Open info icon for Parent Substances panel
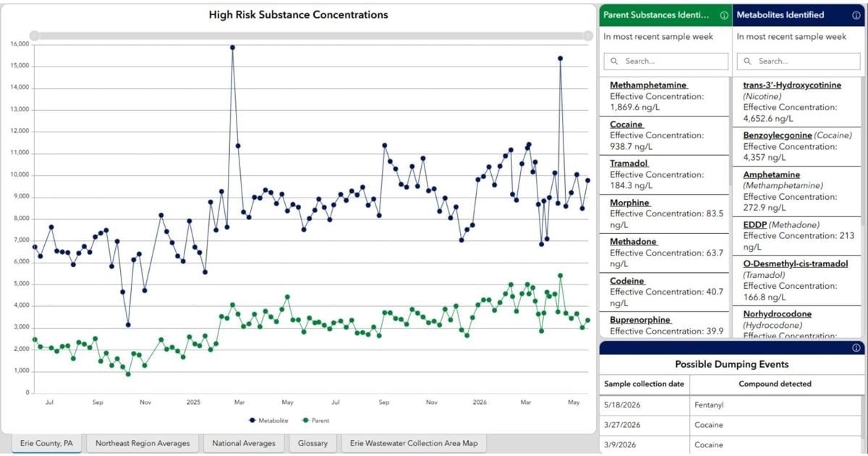Screen dimensions: 868x456 click(x=724, y=14)
